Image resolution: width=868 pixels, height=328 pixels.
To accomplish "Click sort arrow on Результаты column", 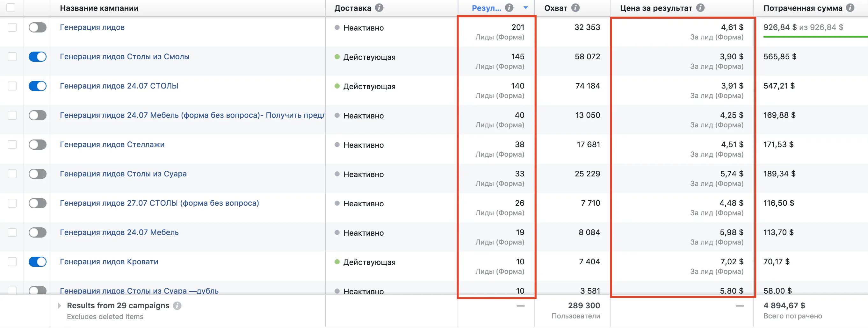I will pos(526,8).
